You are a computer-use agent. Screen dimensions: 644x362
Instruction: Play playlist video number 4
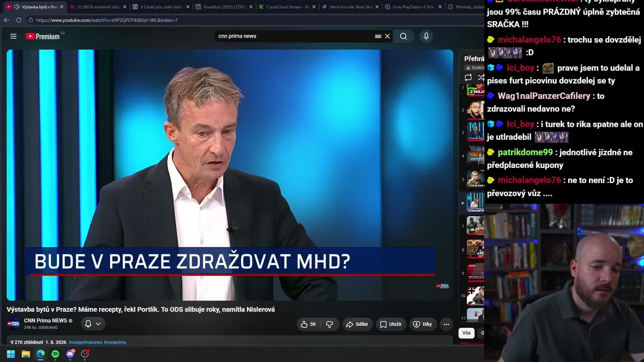point(475,156)
